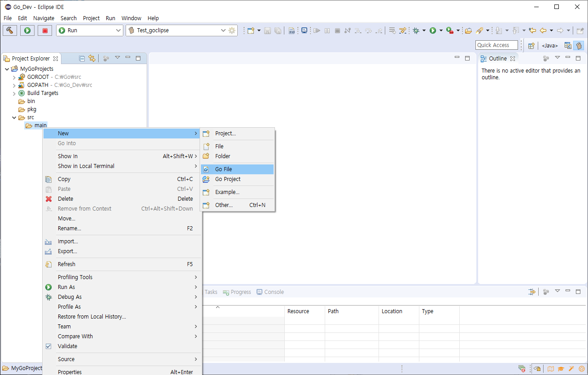Collapse the MyGoProjects tree node
This screenshot has width=588, height=375.
pyautogui.click(x=7, y=69)
